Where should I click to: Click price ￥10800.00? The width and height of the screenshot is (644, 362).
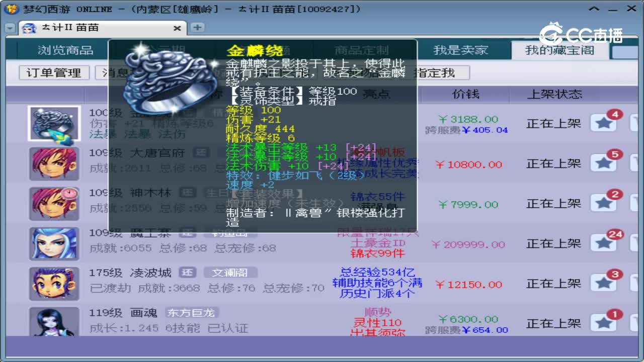click(468, 164)
